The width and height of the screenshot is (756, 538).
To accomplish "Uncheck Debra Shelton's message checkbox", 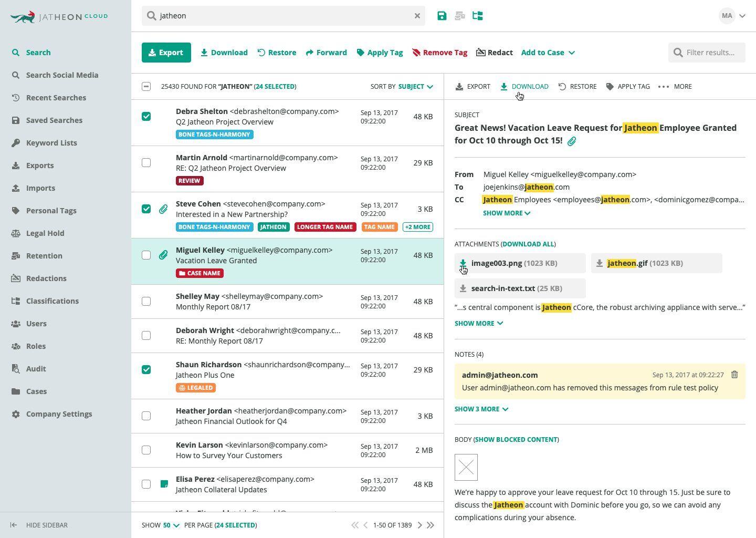I will (x=146, y=116).
